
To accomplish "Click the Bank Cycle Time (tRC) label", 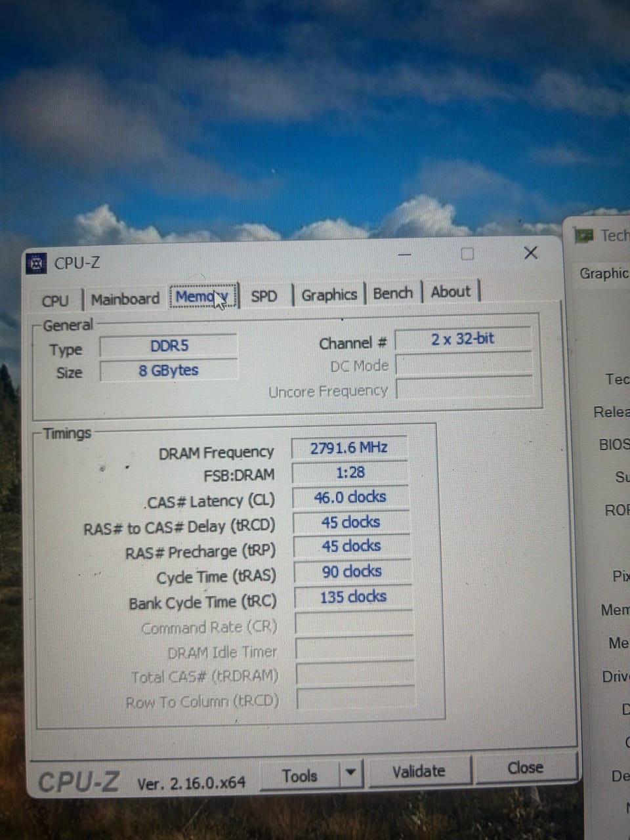I will coord(203,602).
